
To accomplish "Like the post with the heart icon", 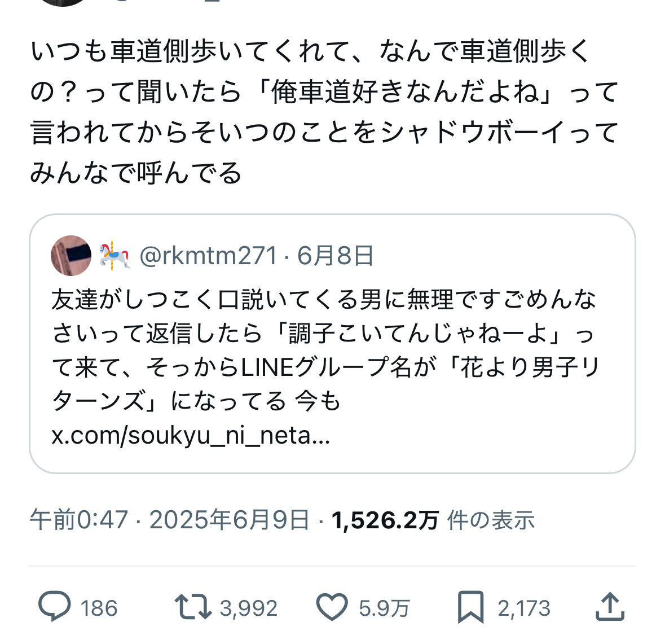I will (332, 607).
